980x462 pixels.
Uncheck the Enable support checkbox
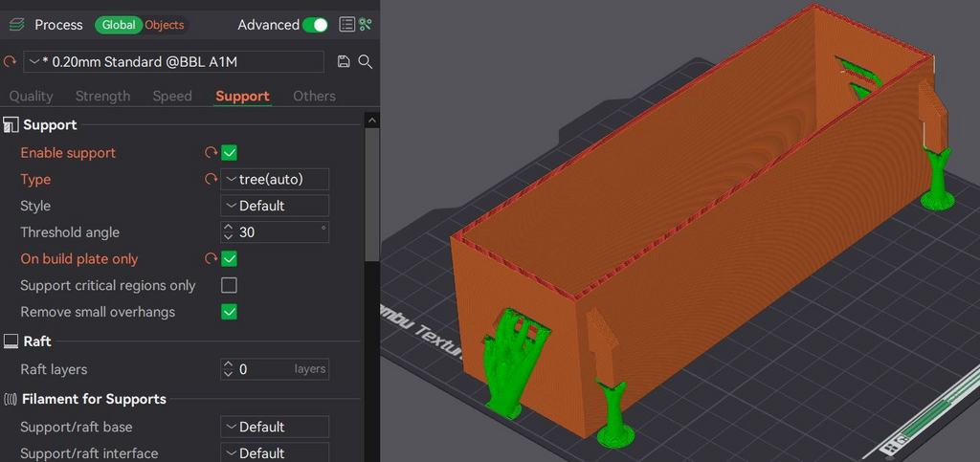230,153
